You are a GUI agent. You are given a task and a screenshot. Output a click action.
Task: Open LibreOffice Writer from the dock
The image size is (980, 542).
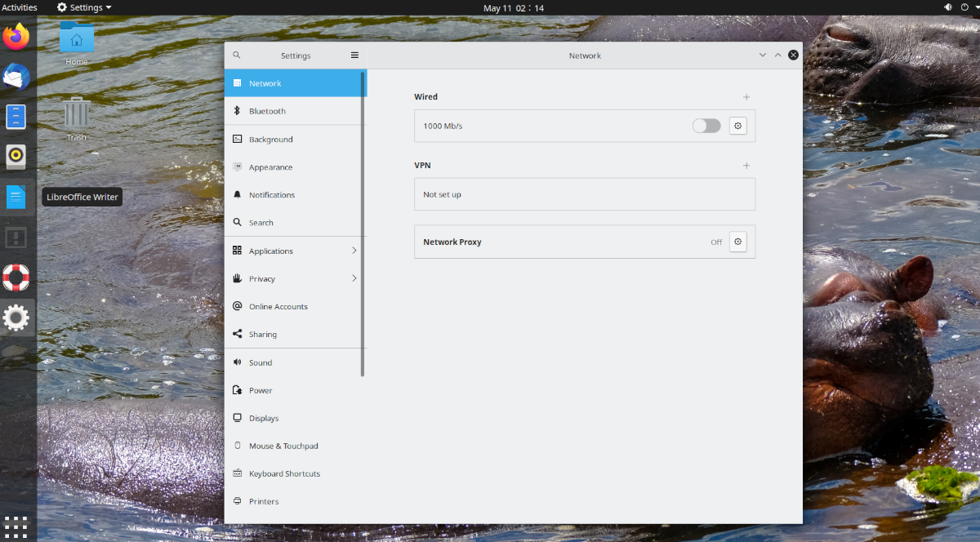pos(16,197)
